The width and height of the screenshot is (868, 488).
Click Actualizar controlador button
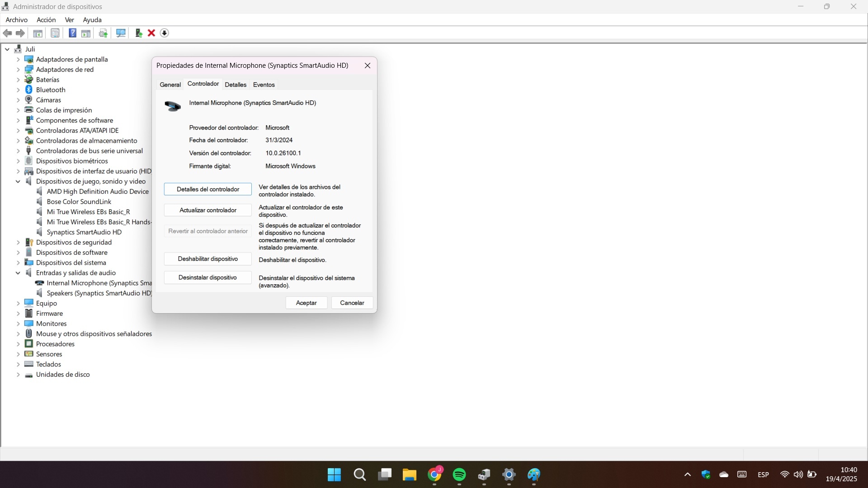pos(208,210)
